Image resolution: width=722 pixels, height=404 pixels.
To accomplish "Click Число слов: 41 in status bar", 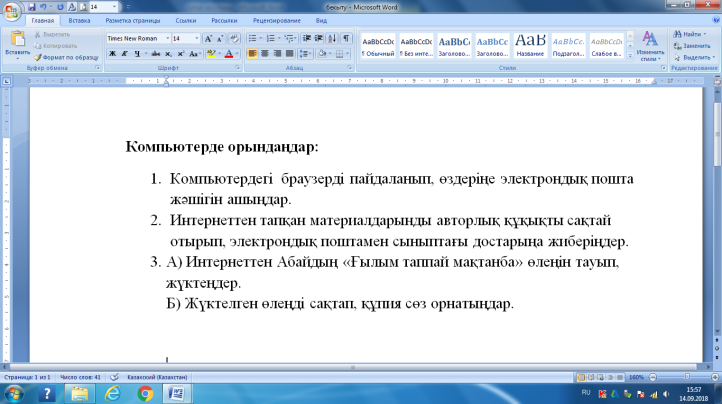I will click(80, 377).
